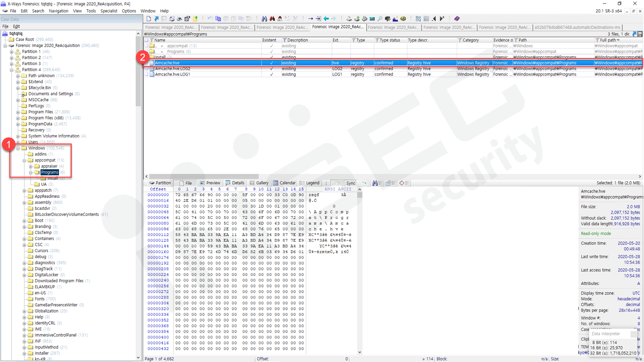Open the Options menu
This screenshot has width=644, height=362.
coord(129,11)
